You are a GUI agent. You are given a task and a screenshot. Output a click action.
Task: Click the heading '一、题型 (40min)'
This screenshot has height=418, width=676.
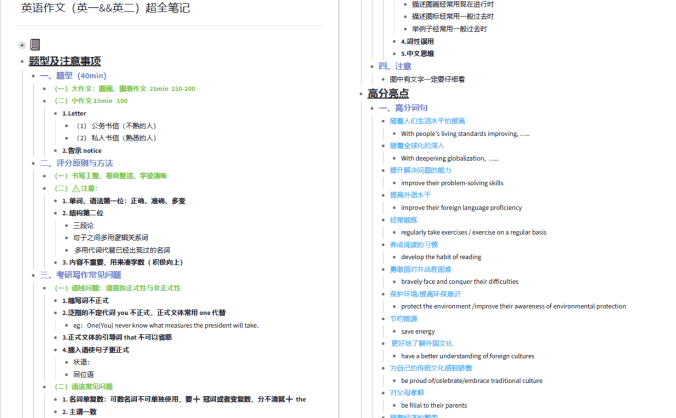click(x=73, y=76)
